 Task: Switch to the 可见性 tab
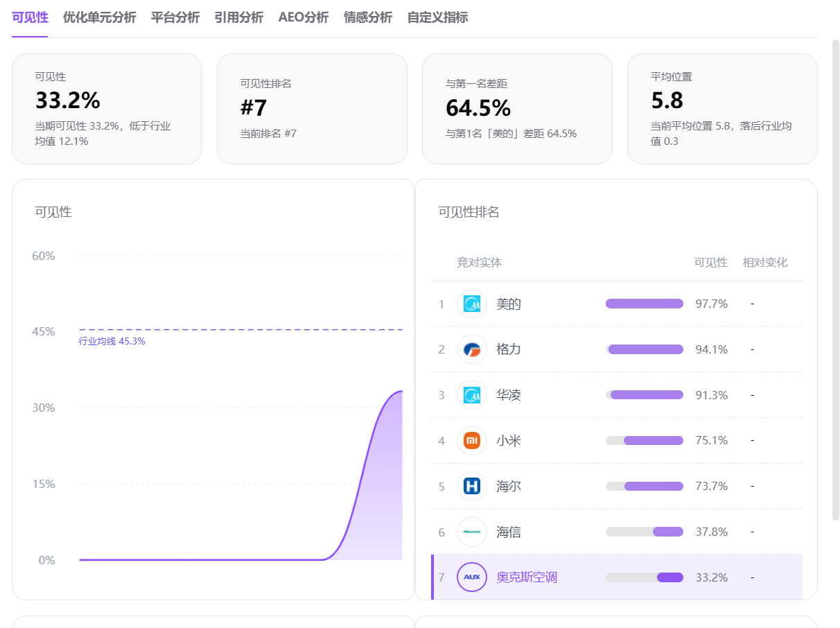(30, 17)
